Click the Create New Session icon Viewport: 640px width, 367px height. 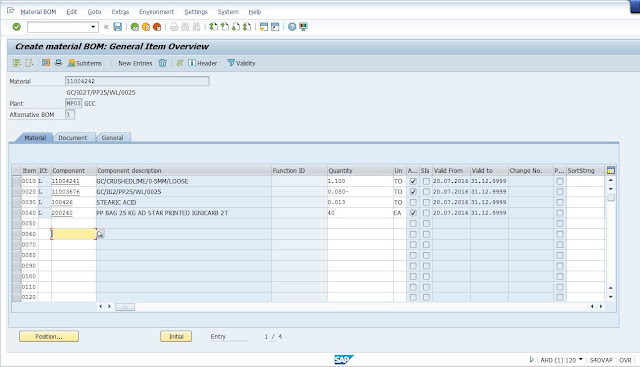[264, 27]
